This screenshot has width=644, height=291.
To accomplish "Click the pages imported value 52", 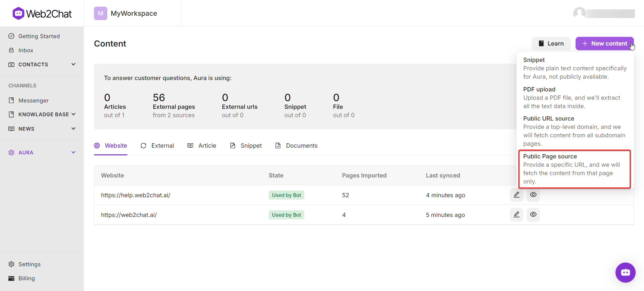I will [345, 195].
